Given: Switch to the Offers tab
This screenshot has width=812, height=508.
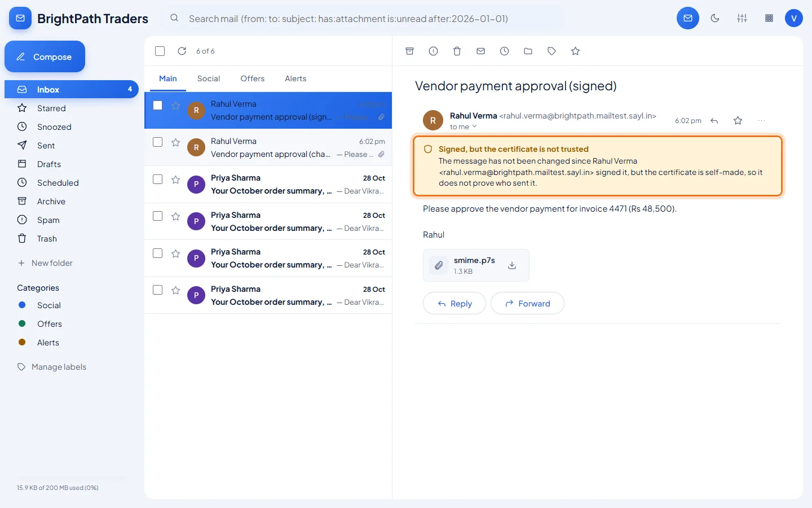Looking at the screenshot, I should click(253, 79).
